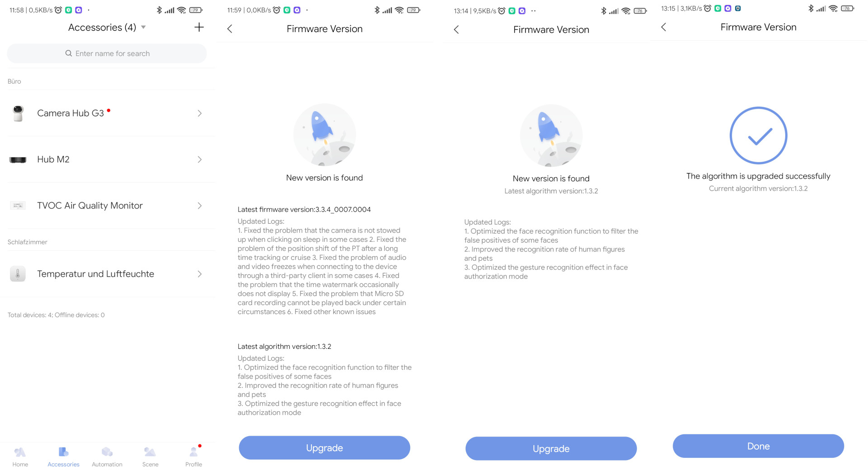Viewport: 868px width, 470px height.
Task: Click the TVOC Air Quality Monitor icon
Action: pyautogui.click(x=18, y=206)
